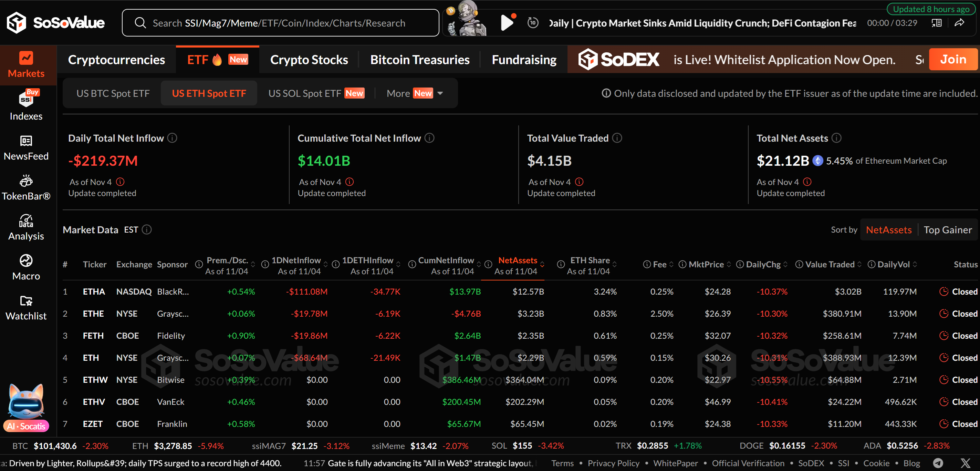
Task: Select NetAssets sort option
Action: [888, 229]
